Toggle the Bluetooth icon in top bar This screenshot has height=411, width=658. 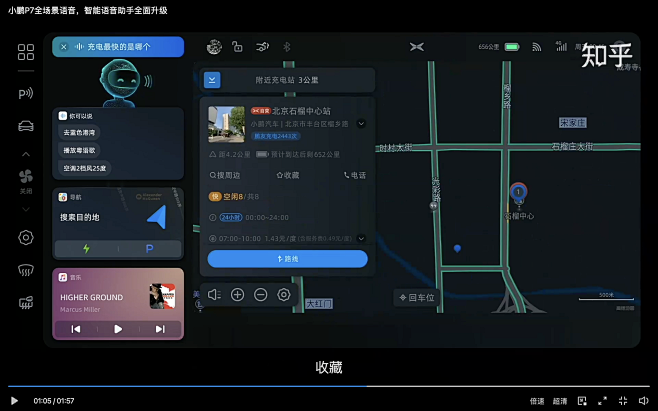point(287,47)
